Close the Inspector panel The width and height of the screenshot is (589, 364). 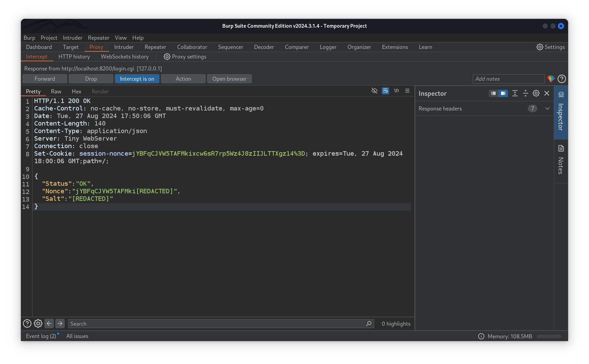[x=547, y=93]
